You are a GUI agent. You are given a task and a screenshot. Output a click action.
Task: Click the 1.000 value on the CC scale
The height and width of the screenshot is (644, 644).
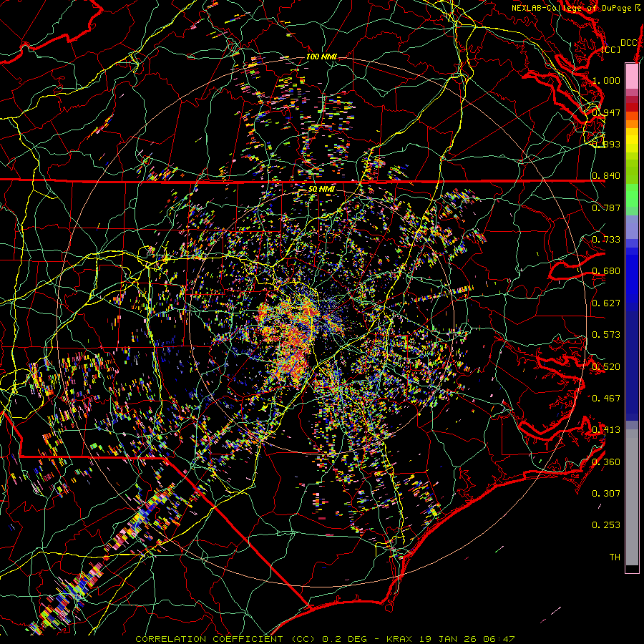click(606, 80)
